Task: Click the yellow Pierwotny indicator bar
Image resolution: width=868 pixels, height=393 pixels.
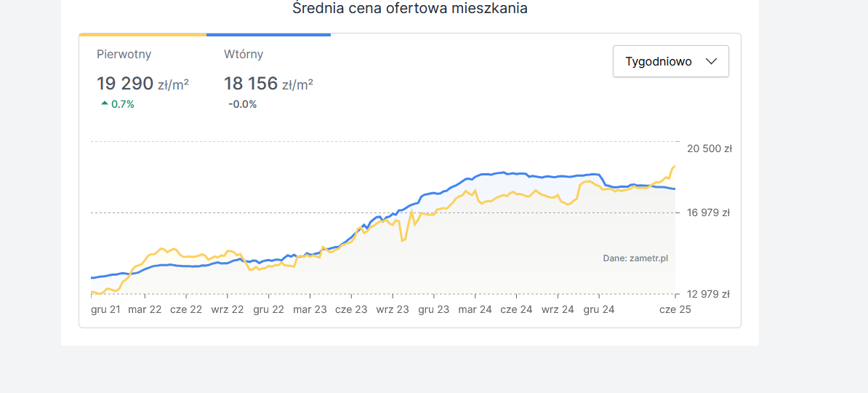Action: tap(142, 34)
